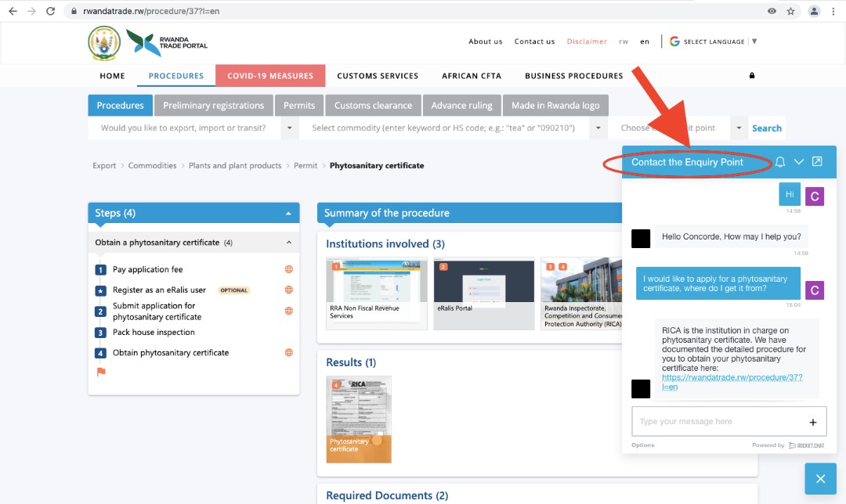Open the Disclaimer link
846x504 pixels.
tap(587, 41)
